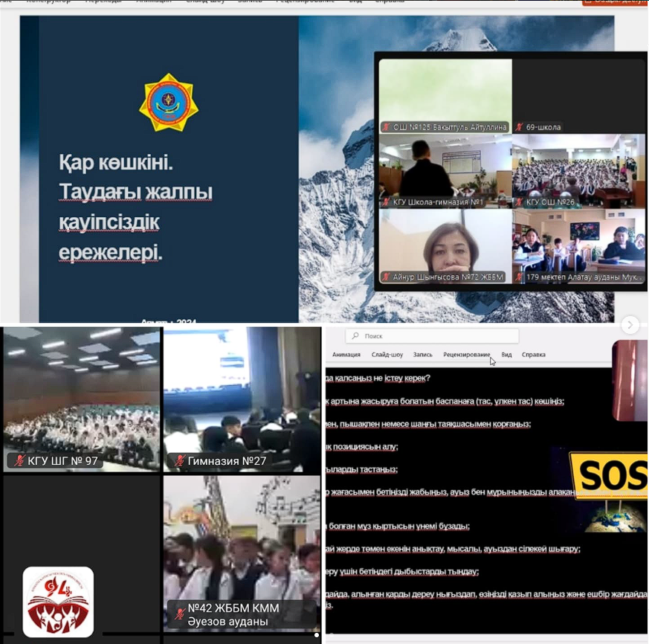Click the line Таудағы жалпы
The image size is (649, 644).
[135, 192]
